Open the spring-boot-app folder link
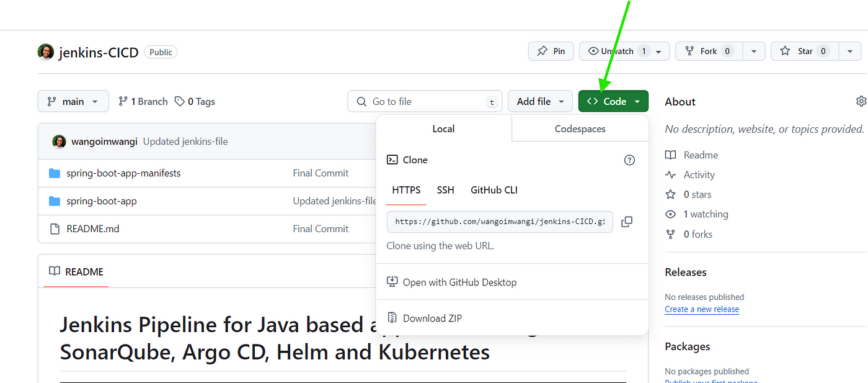The image size is (868, 383). pos(102,201)
